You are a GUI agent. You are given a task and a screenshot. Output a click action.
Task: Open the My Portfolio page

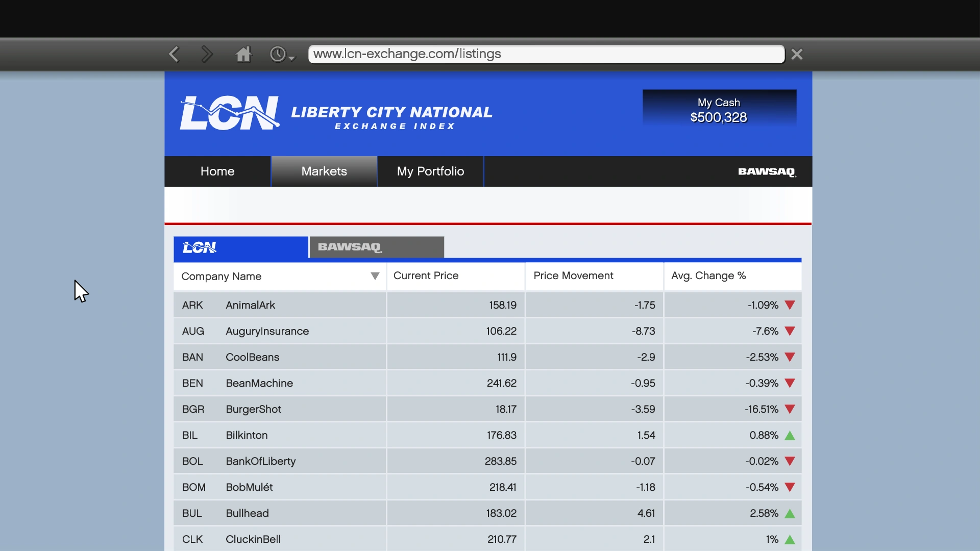(430, 171)
